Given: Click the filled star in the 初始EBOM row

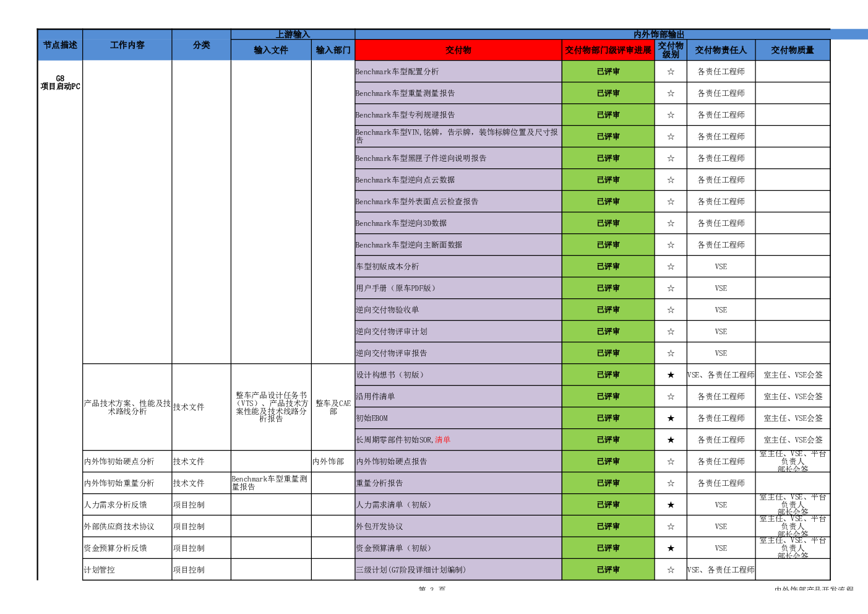Looking at the screenshot, I should click(671, 418).
